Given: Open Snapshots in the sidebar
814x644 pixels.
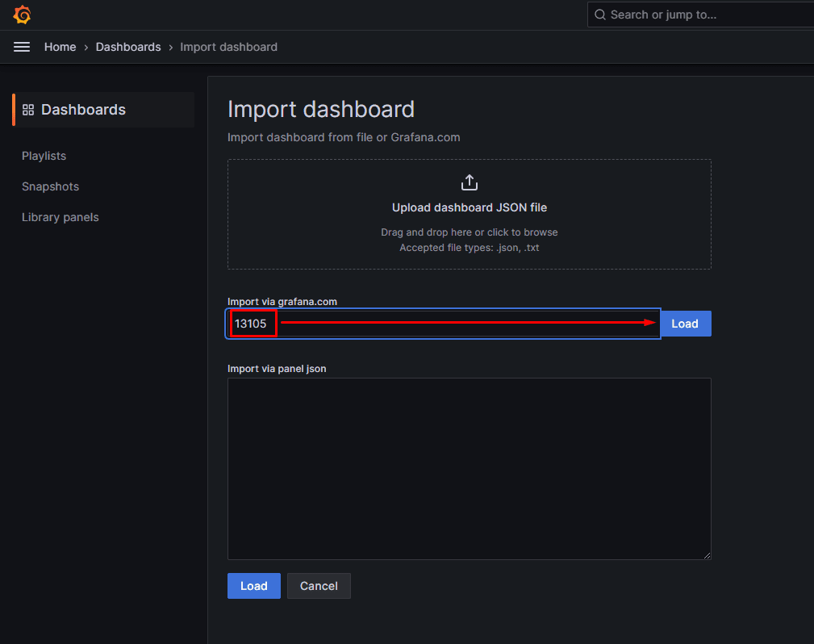Looking at the screenshot, I should (x=50, y=186).
